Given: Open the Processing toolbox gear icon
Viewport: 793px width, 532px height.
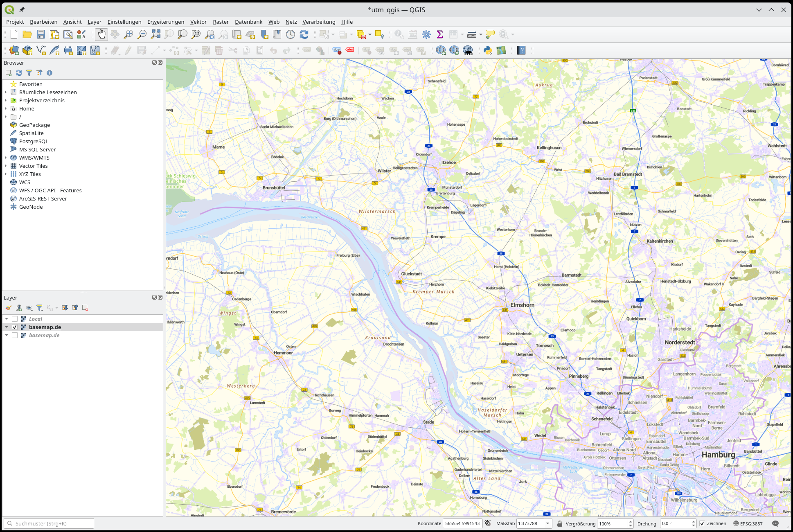Looking at the screenshot, I should (x=426, y=34).
